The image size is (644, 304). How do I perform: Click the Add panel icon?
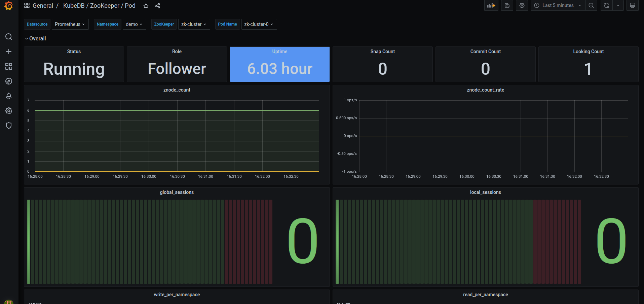(x=491, y=5)
